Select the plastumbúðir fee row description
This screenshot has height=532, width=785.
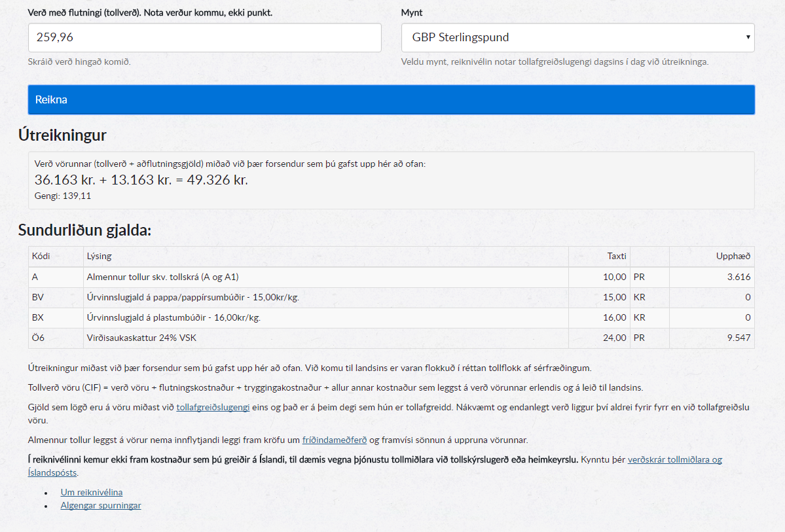click(x=173, y=317)
